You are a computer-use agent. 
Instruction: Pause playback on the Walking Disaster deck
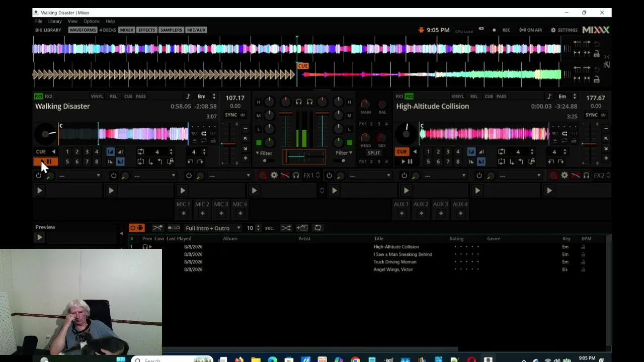point(46,161)
